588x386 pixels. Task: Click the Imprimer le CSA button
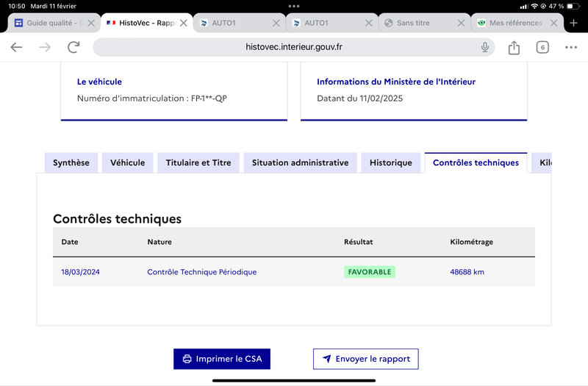click(x=222, y=359)
